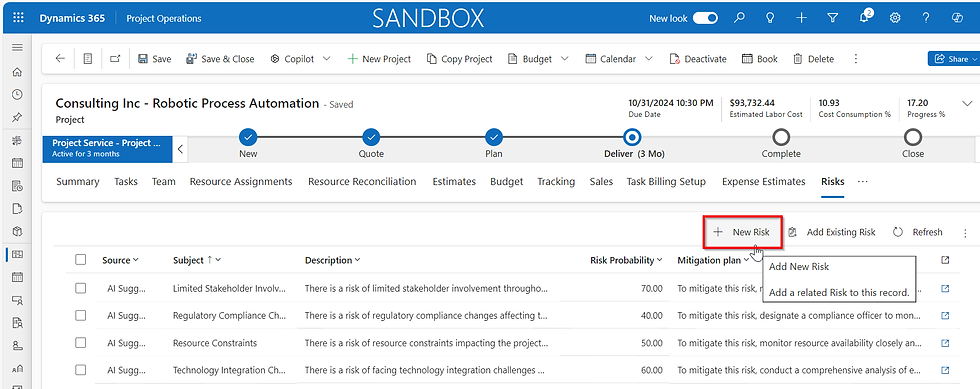Image resolution: width=980 pixels, height=389 pixels.
Task: Open record in new window icon
Action: point(115,59)
